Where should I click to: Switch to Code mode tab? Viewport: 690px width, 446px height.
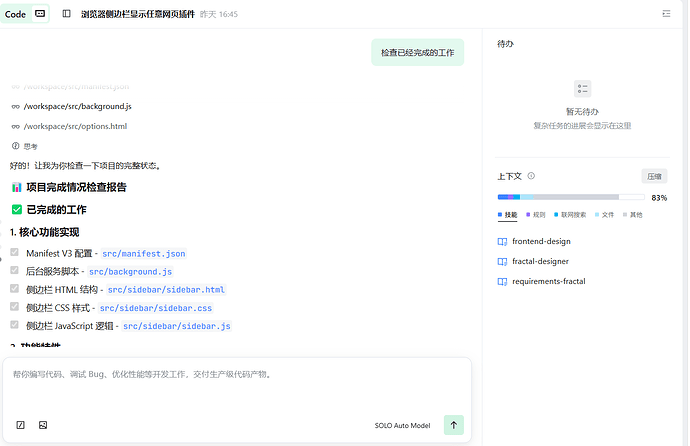[15, 14]
